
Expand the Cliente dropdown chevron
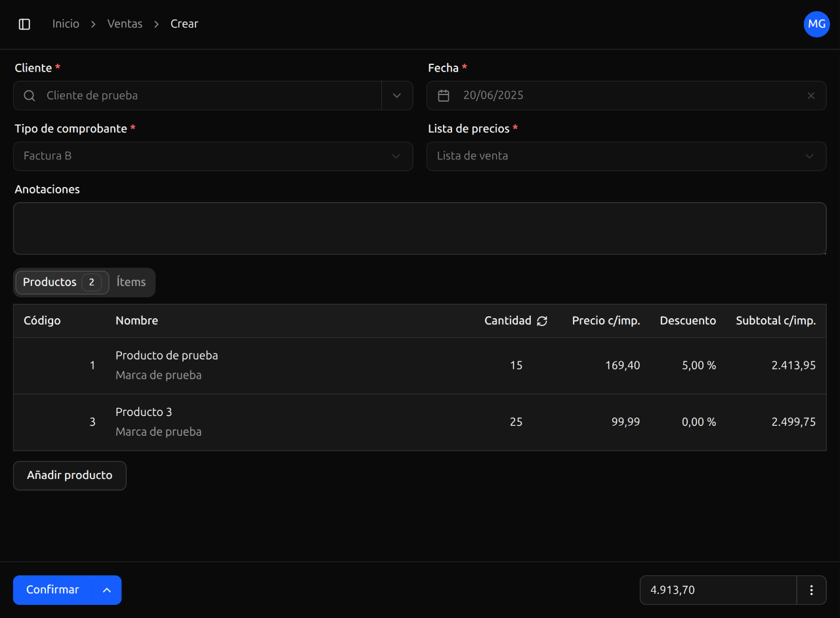click(x=397, y=96)
